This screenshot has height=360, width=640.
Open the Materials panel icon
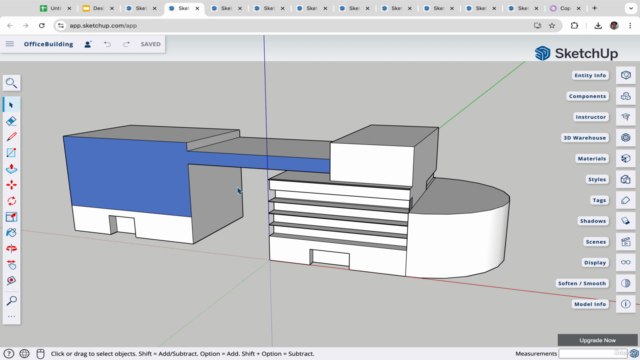[x=625, y=159]
